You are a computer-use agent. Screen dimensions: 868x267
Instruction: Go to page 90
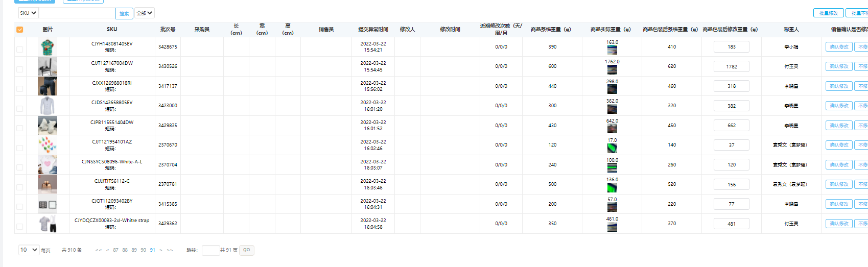[x=144, y=250]
